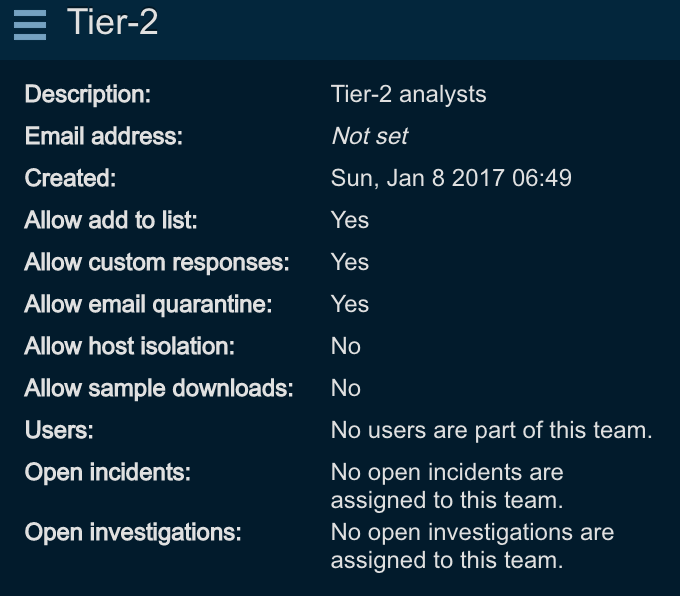Click the 'No open incidents' message

click(447, 486)
